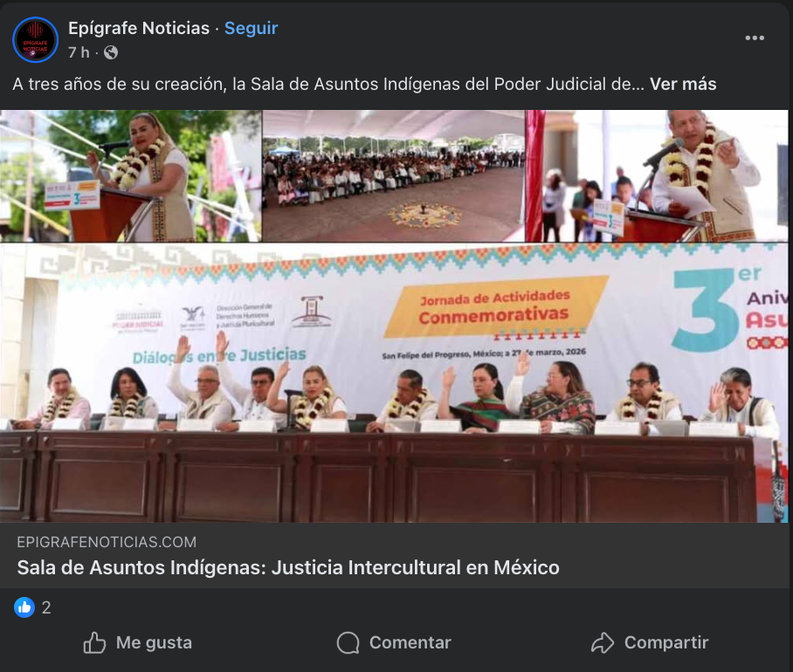Click the Compartir button label
This screenshot has width=793, height=672.
[x=666, y=642]
